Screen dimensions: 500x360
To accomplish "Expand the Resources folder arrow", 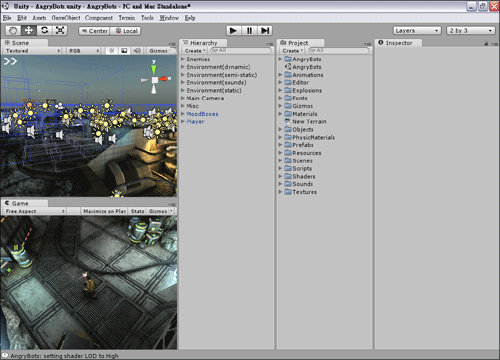I will click(x=280, y=153).
